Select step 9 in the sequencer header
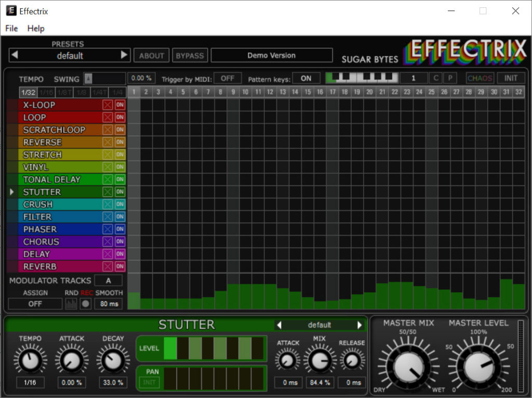 coord(233,92)
